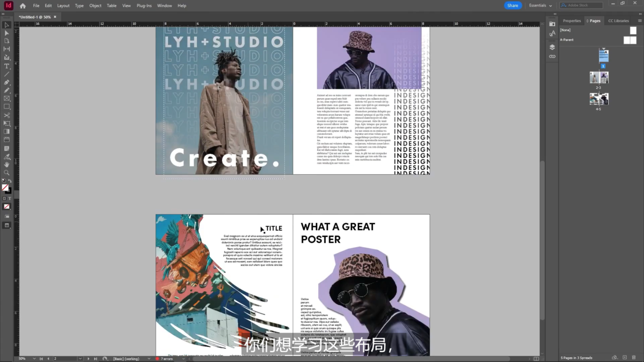Select the Eyedropper tool
The width and height of the screenshot is (644, 362).
coord(6,157)
